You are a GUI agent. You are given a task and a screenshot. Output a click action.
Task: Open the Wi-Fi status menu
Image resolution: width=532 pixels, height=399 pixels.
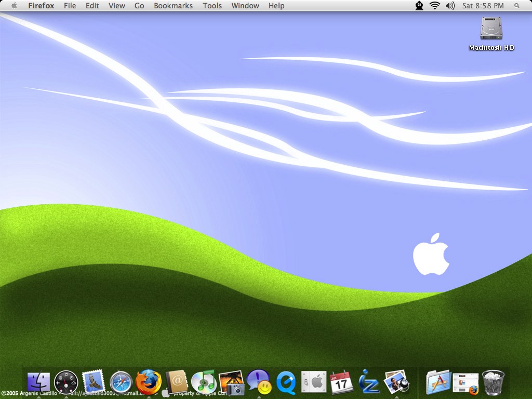[435, 5]
